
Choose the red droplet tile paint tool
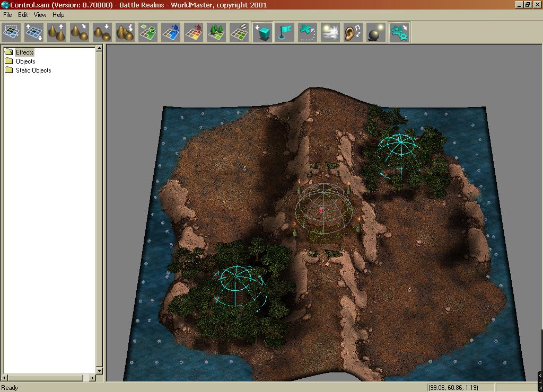point(194,32)
